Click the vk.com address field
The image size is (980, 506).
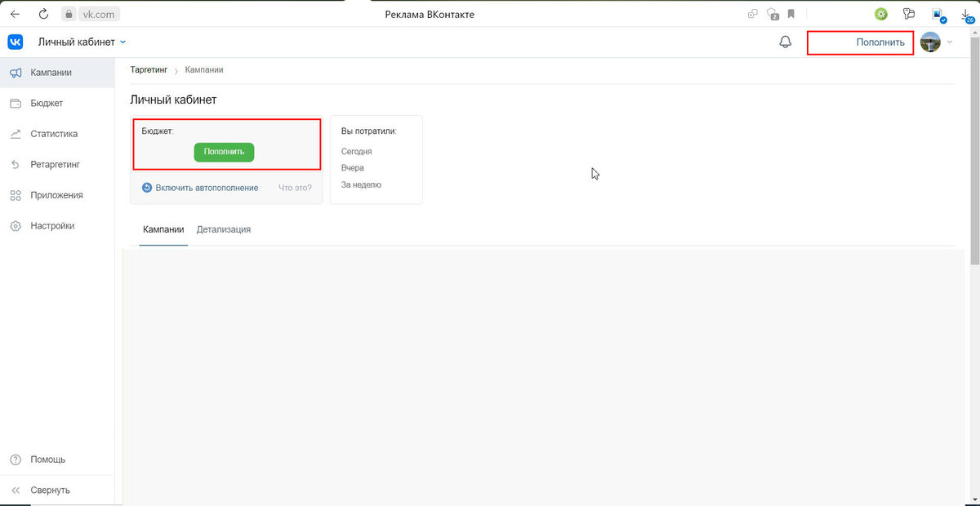[x=98, y=14]
